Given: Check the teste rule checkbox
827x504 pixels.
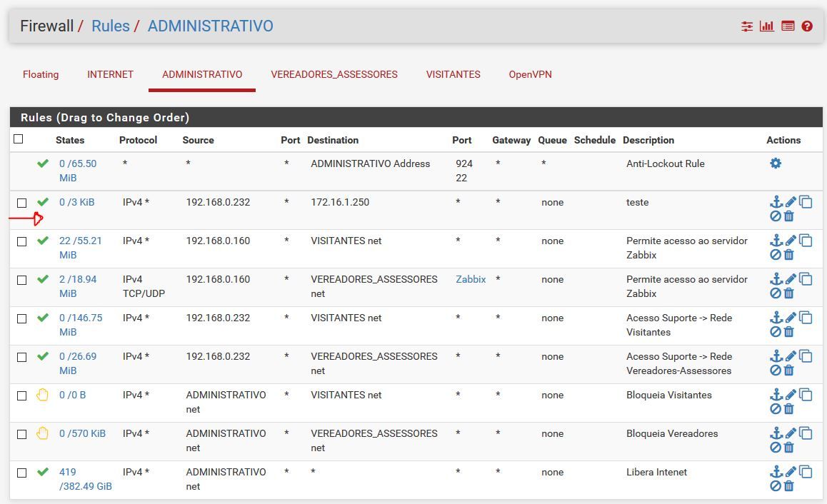Looking at the screenshot, I should tap(22, 203).
